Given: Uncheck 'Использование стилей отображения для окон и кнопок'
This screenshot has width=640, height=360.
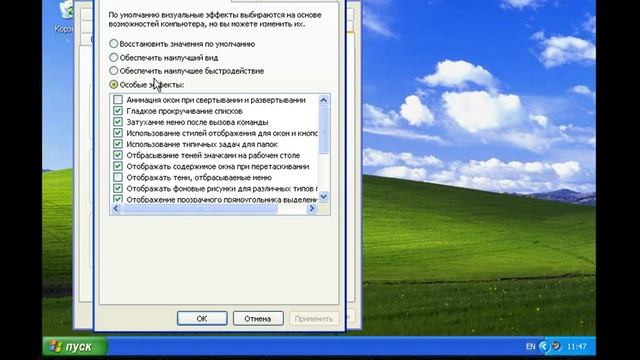Looking at the screenshot, I should click(118, 133).
